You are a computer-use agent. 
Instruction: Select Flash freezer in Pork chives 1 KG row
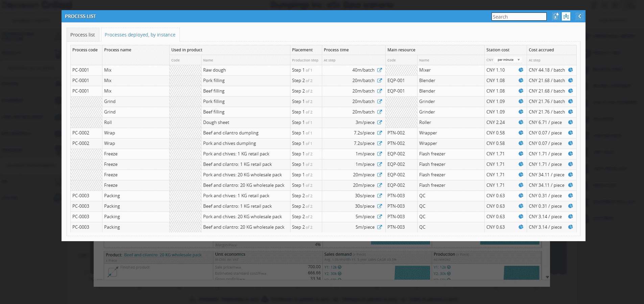432,154
